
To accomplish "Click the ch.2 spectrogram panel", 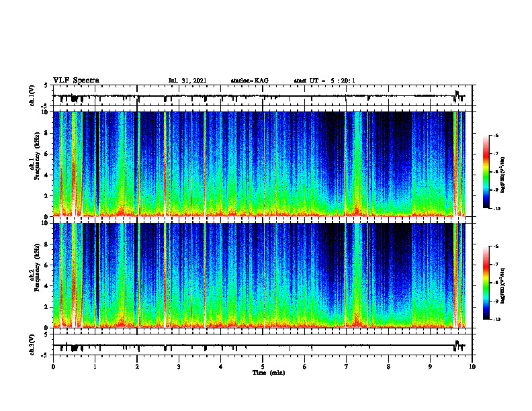I will coord(263,275).
